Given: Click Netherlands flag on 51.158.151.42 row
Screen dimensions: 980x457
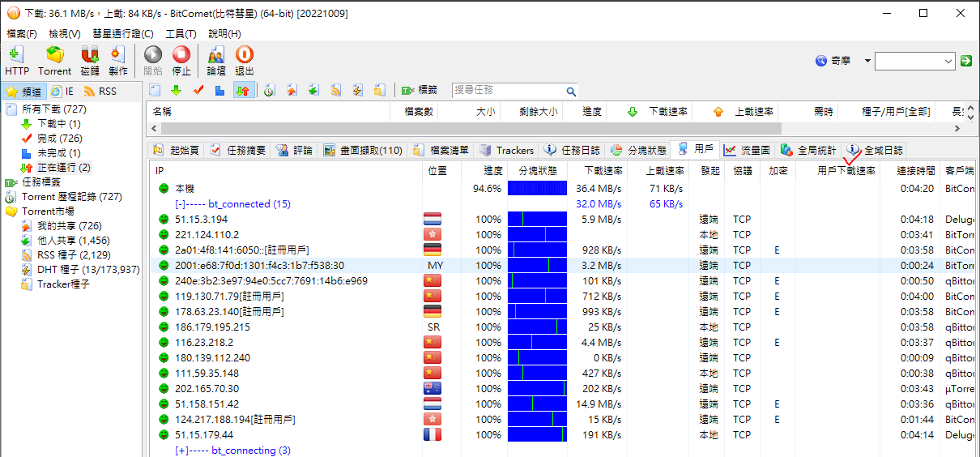Looking at the screenshot, I should coord(432,404).
